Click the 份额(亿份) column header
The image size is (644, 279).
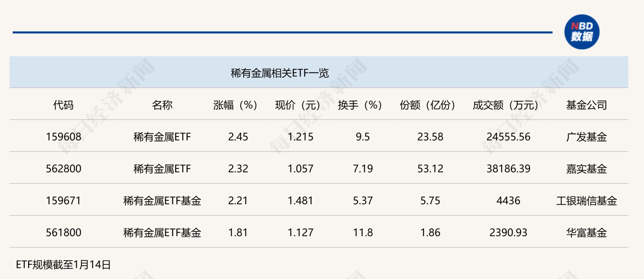(x=427, y=105)
